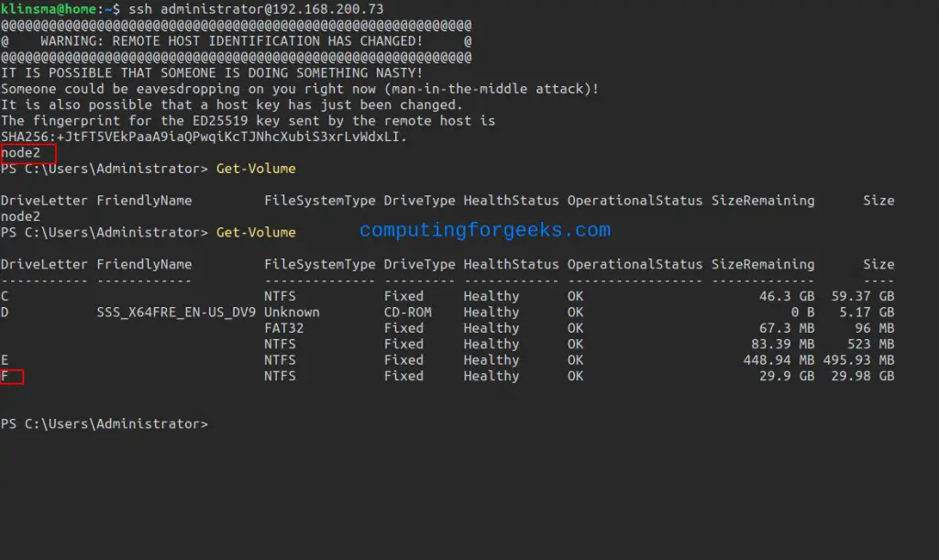This screenshot has height=560, width=939.
Task: Click the Size header in lower table
Action: click(x=878, y=265)
